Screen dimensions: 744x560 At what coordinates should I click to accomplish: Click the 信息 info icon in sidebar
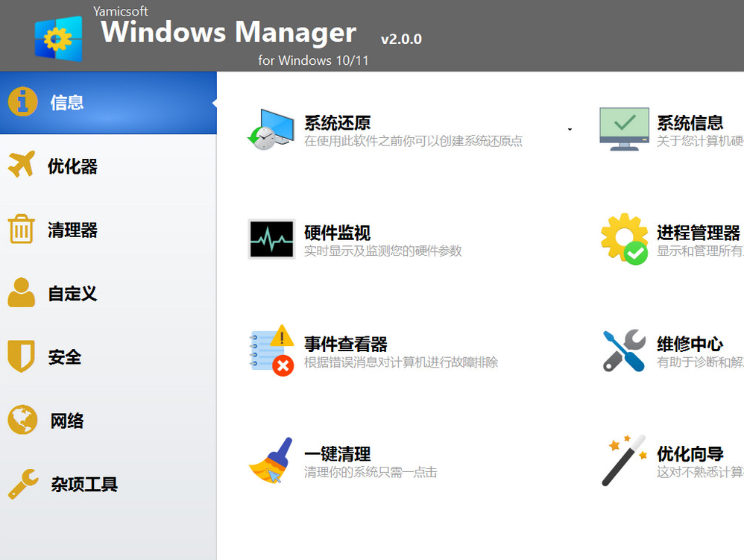click(x=22, y=102)
